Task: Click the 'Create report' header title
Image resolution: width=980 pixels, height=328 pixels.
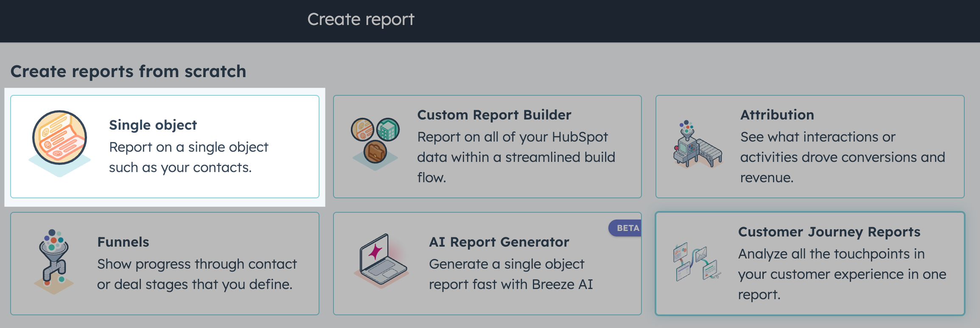Action: click(361, 19)
